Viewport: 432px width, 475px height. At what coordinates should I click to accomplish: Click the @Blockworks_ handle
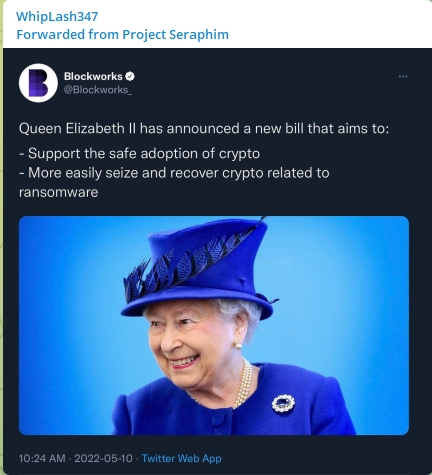98,90
